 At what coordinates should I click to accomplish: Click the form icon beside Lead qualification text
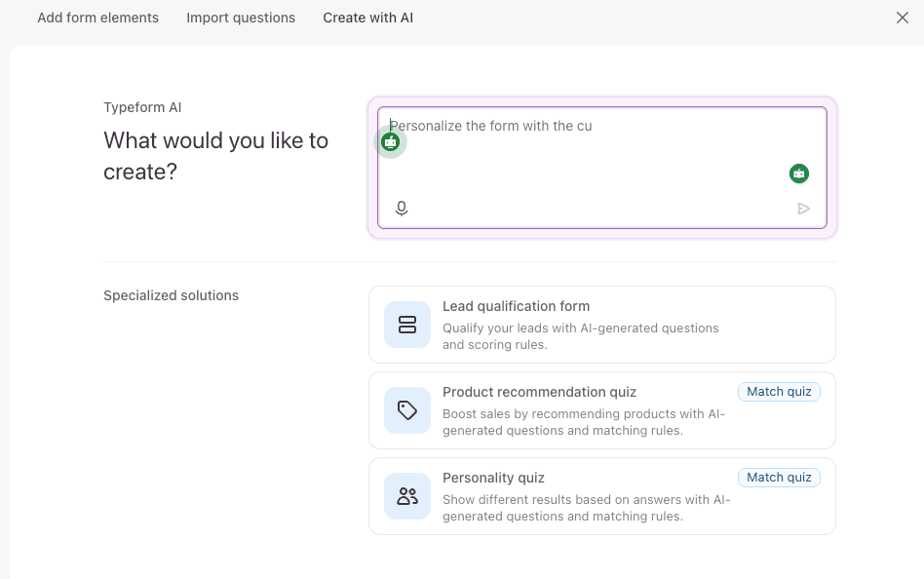tap(406, 324)
